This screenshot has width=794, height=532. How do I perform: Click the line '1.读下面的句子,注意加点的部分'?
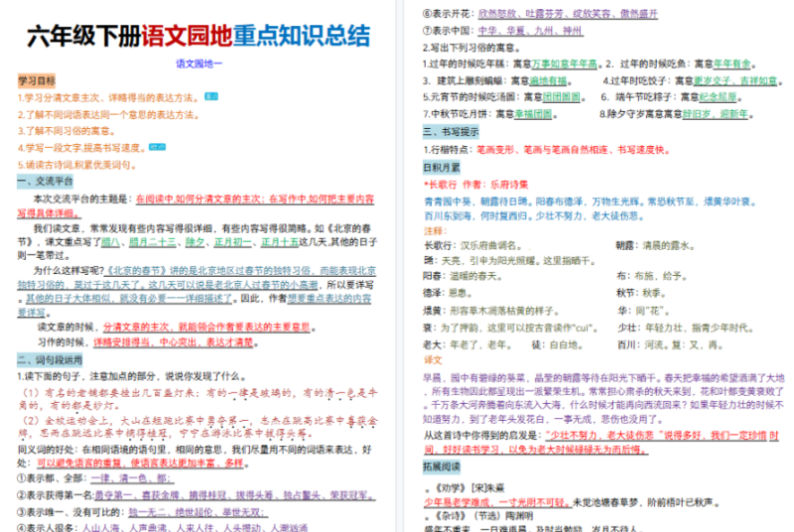pos(87,376)
